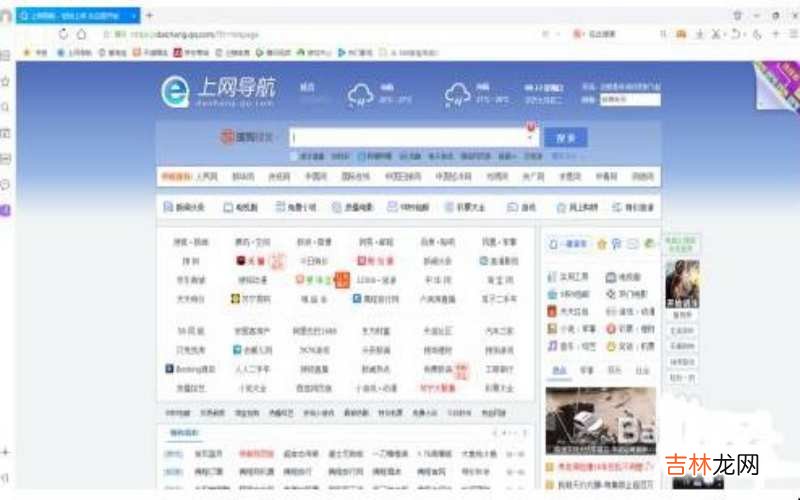The width and height of the screenshot is (800, 500).
Task: Click the news photo thumbnail in right panel
Action: point(600,420)
